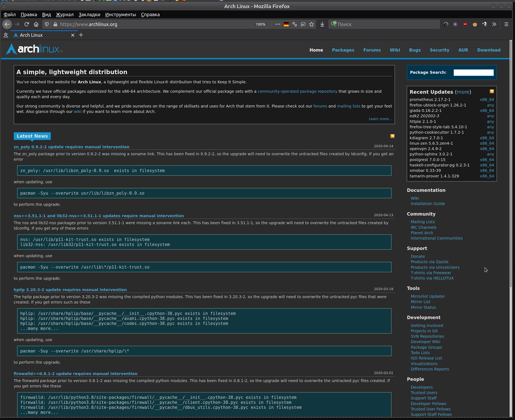Open Forums from the site navigation
This screenshot has width=515, height=420.
tap(372, 50)
